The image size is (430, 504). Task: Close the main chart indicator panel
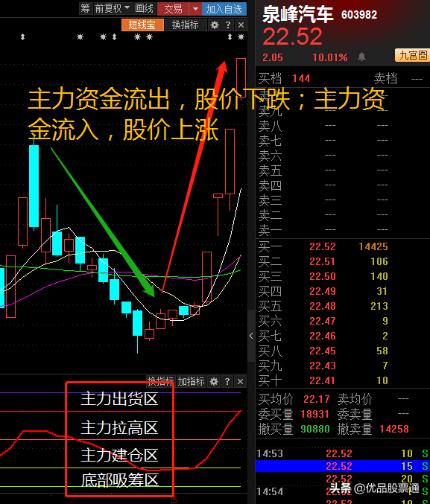pos(241,25)
